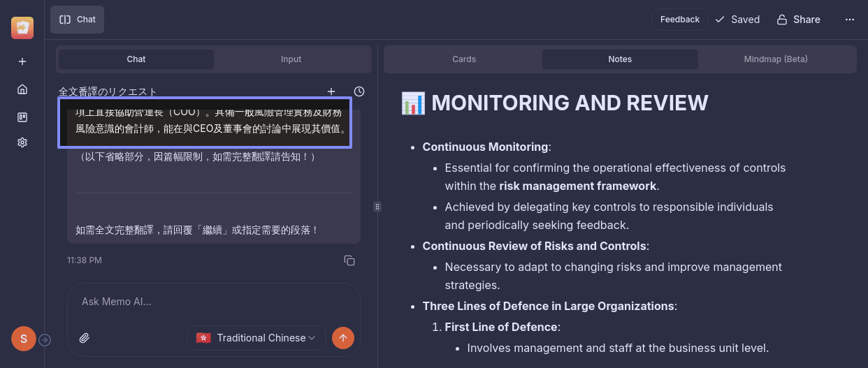Screen dimensions: 868x368
Task: Expand sidebar with arrow toggle
Action: (45, 340)
